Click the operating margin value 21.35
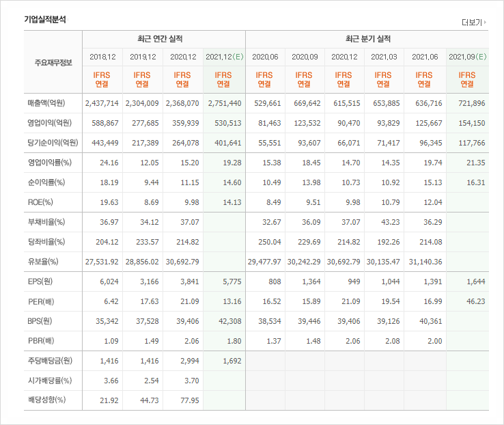This screenshot has height=425, width=504. [476, 163]
